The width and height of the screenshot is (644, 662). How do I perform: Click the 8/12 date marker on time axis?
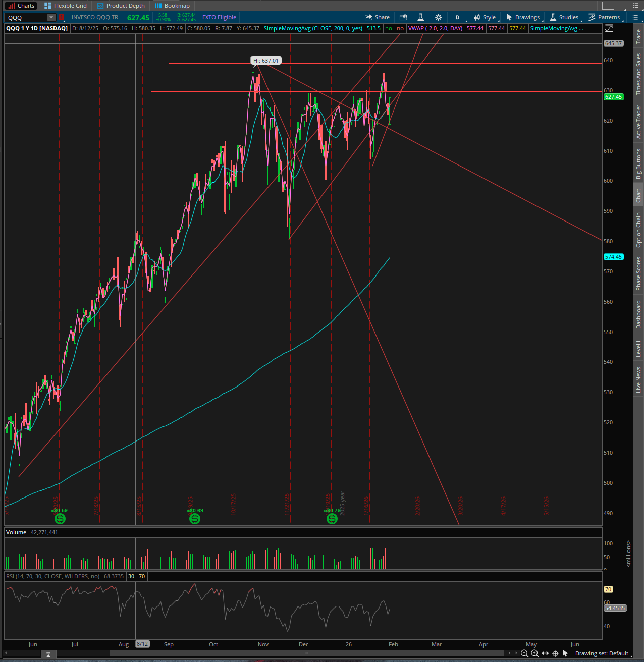coord(142,644)
